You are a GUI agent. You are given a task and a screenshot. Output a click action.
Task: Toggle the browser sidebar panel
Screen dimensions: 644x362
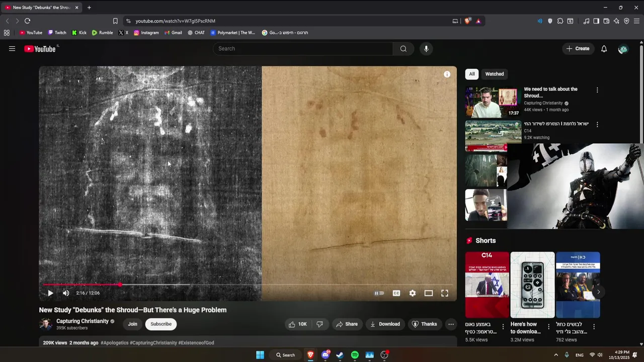click(596, 21)
